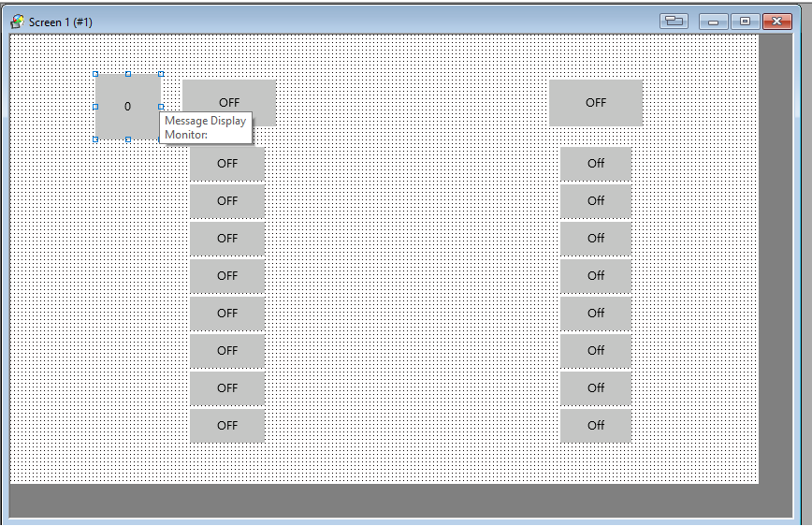Viewport: 812px width, 526px height.
Task: Click the bottom-left selection handle of the 0 object
Action: (95, 139)
